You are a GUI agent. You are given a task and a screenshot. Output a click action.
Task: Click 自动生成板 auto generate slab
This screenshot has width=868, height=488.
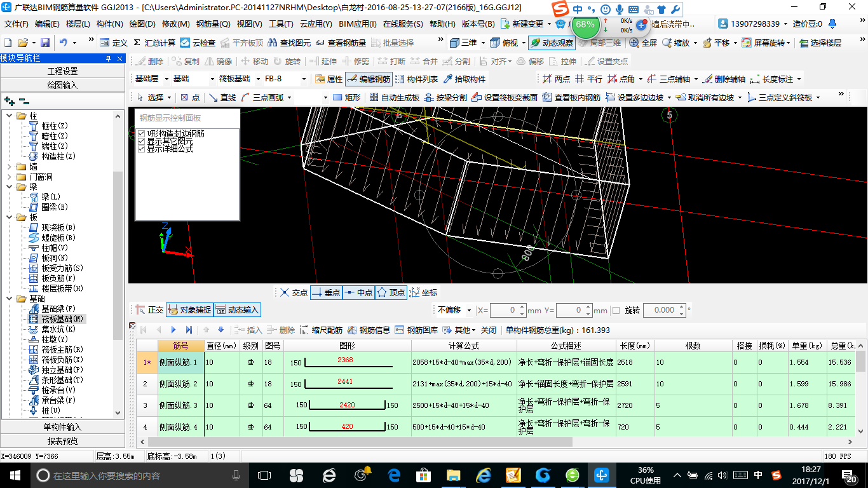[x=395, y=97]
